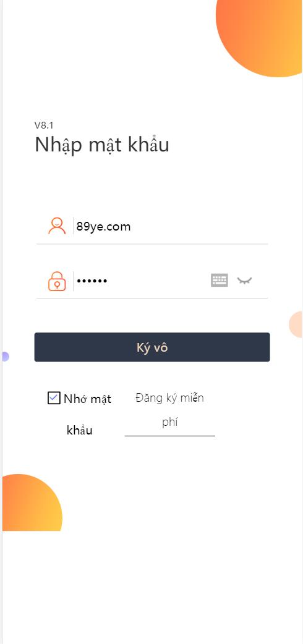Click the Nhớ mật label text
Viewport: 303px width, 644px height.
(x=88, y=399)
